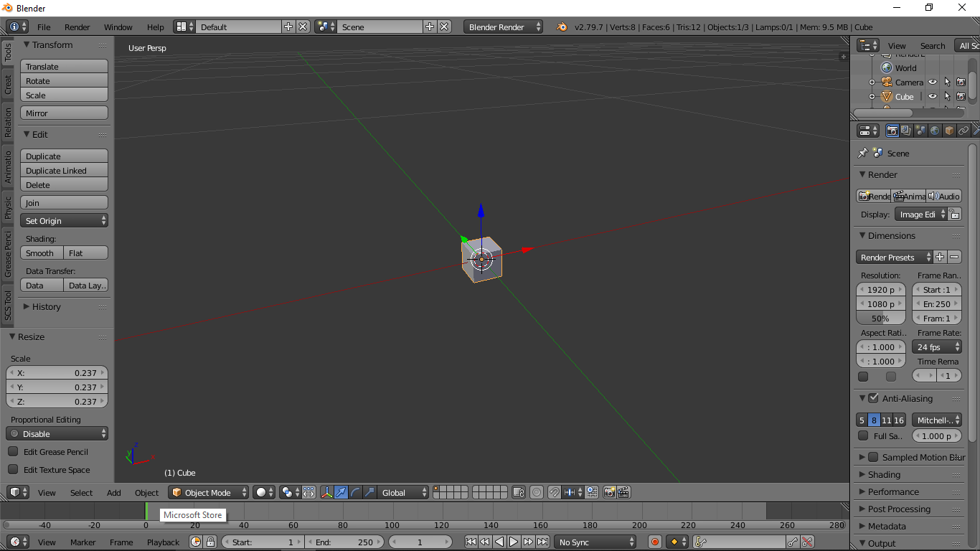This screenshot has height=551, width=980.
Task: Open the File menu
Action: point(44,27)
